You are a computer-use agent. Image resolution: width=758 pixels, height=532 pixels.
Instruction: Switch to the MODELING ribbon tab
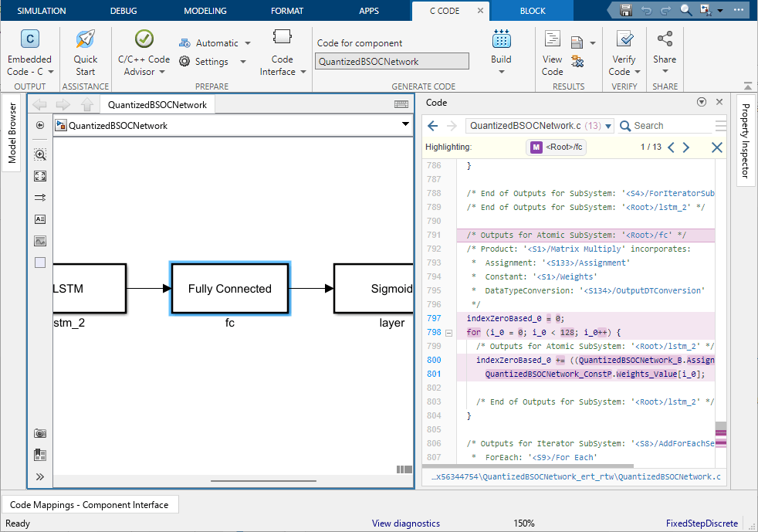205,11
